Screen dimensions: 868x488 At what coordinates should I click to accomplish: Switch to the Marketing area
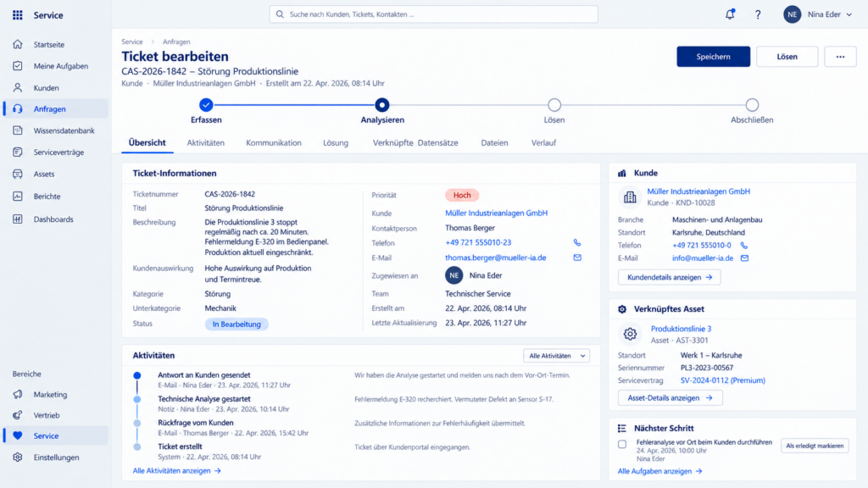(x=55, y=395)
